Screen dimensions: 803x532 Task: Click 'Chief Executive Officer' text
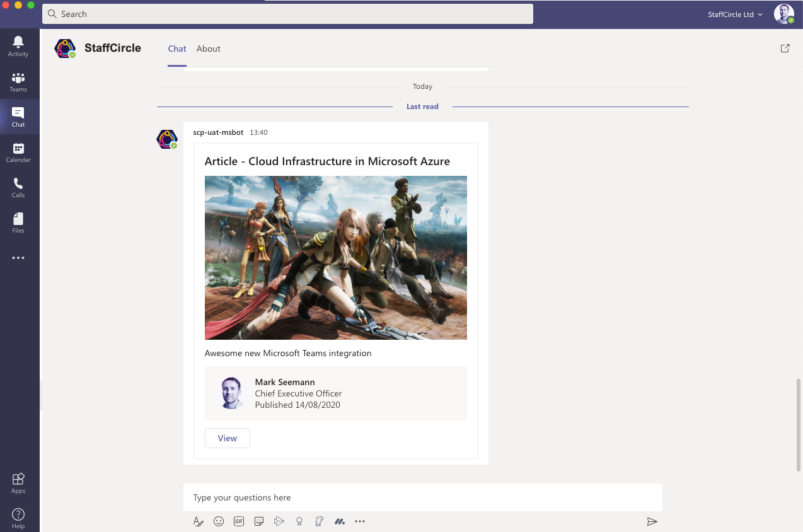298,393
